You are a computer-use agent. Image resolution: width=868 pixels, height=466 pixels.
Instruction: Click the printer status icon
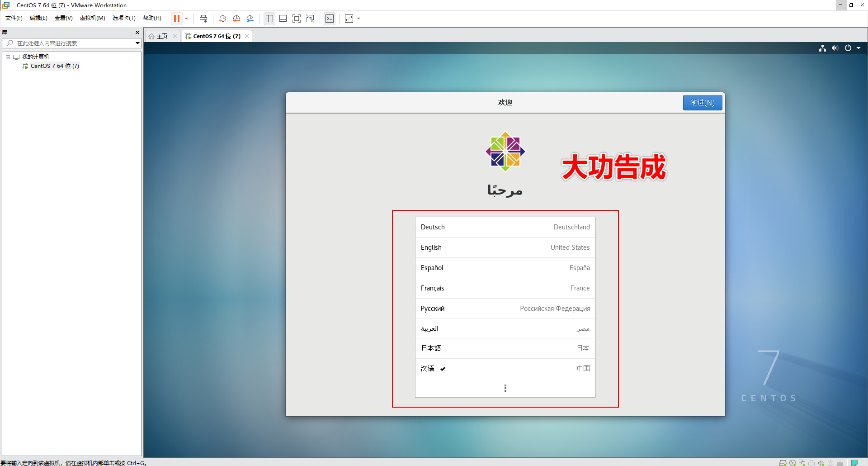coord(811,462)
